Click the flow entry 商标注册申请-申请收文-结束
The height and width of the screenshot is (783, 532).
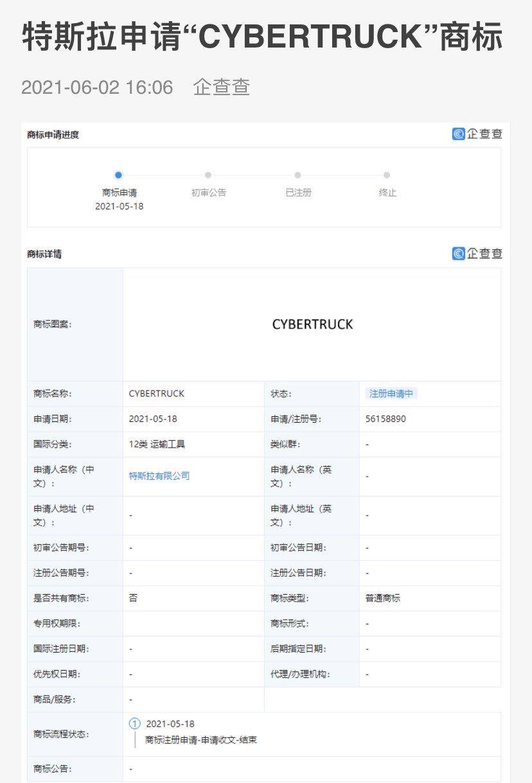coord(201,740)
